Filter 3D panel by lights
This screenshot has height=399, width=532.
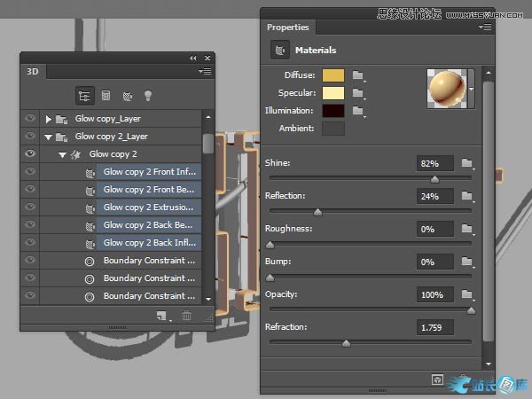[x=148, y=95]
